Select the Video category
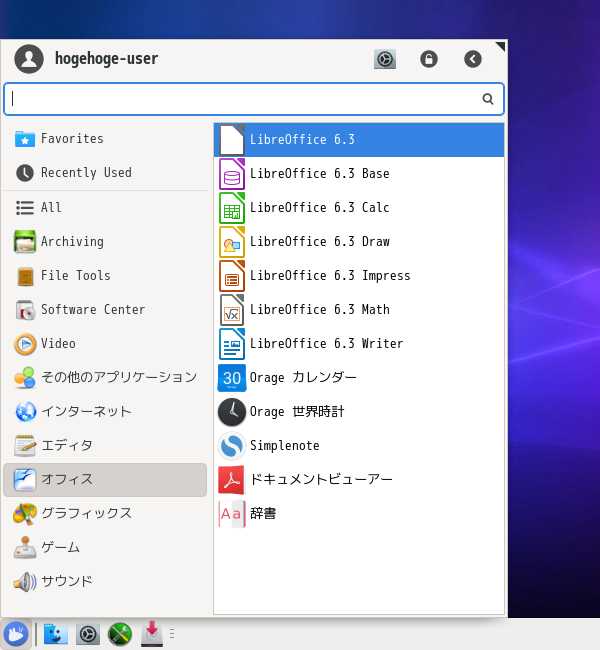 [x=105, y=344]
